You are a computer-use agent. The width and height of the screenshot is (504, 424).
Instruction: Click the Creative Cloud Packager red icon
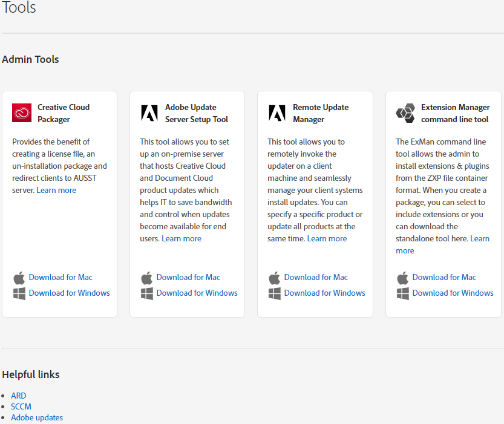pyautogui.click(x=22, y=113)
